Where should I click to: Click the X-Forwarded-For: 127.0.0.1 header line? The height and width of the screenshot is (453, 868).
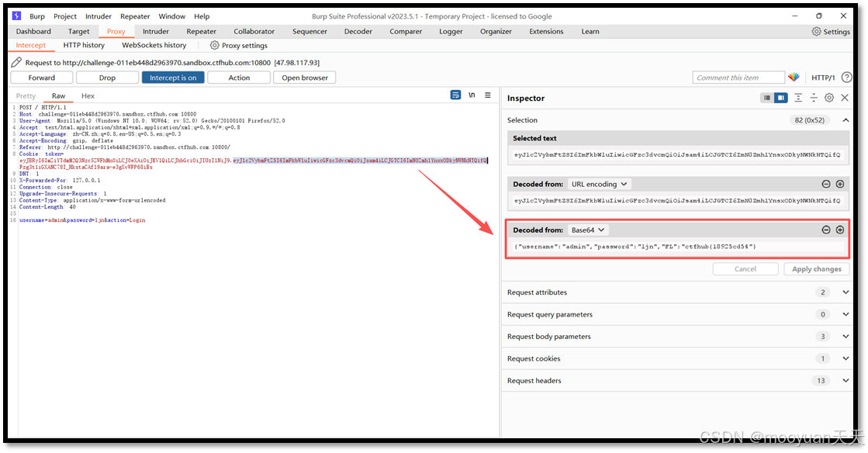[x=60, y=181]
